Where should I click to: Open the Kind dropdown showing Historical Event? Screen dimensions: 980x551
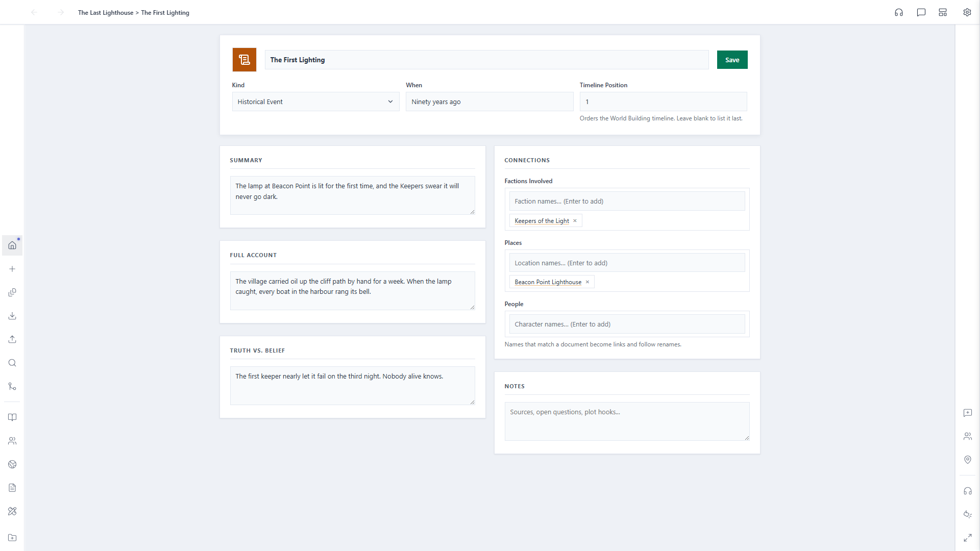315,102
